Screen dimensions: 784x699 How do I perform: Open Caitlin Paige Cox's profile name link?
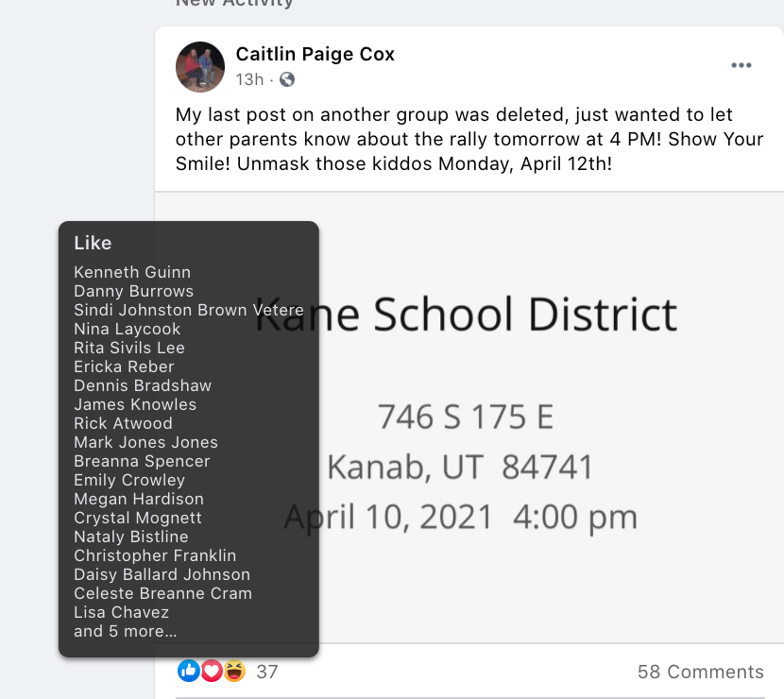(x=315, y=55)
